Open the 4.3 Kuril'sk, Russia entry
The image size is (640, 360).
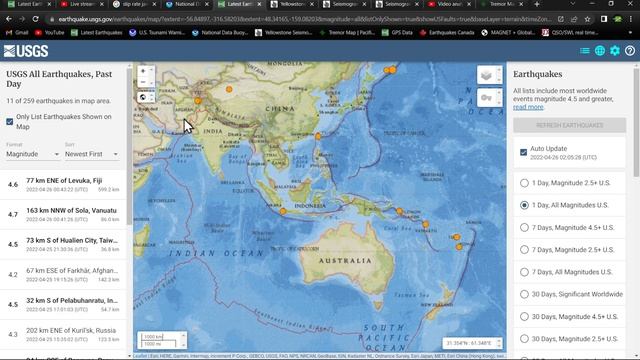(x=63, y=334)
